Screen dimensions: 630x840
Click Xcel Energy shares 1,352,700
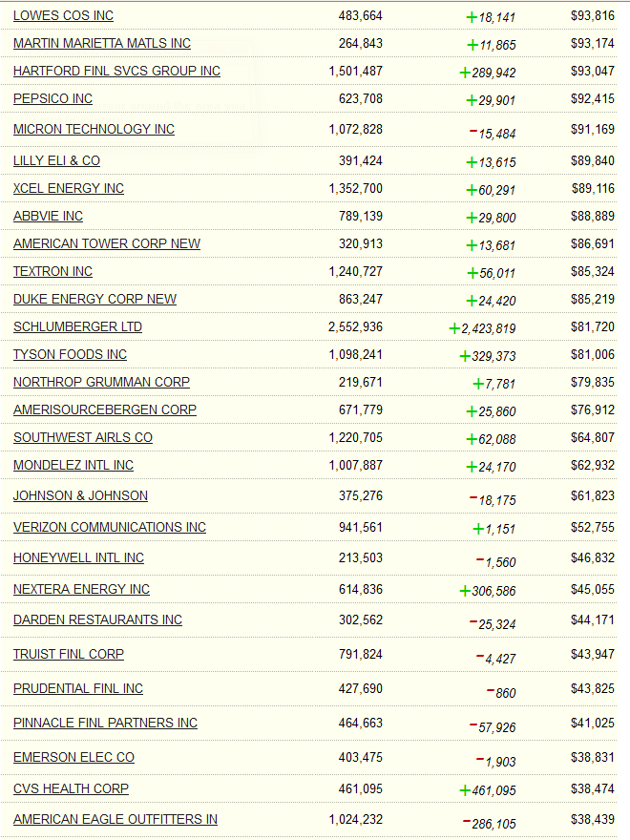356,189
